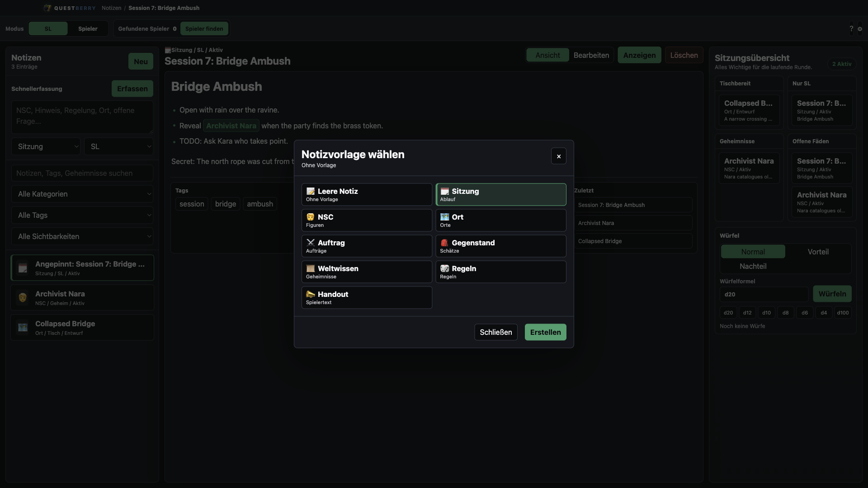The height and width of the screenshot is (488, 868).
Task: Open the Alle Tags filter dropdown
Action: pos(82,215)
